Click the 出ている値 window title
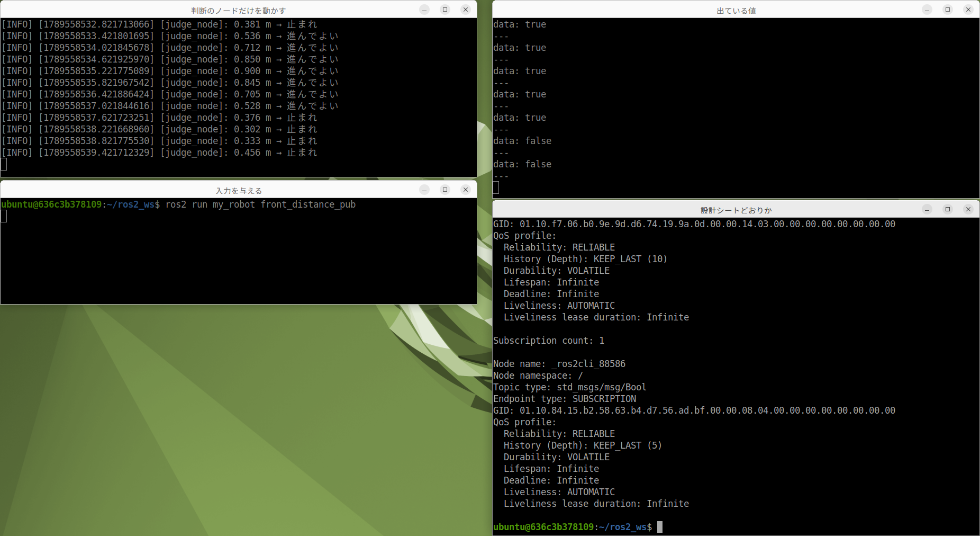The width and height of the screenshot is (980, 536). point(736,11)
